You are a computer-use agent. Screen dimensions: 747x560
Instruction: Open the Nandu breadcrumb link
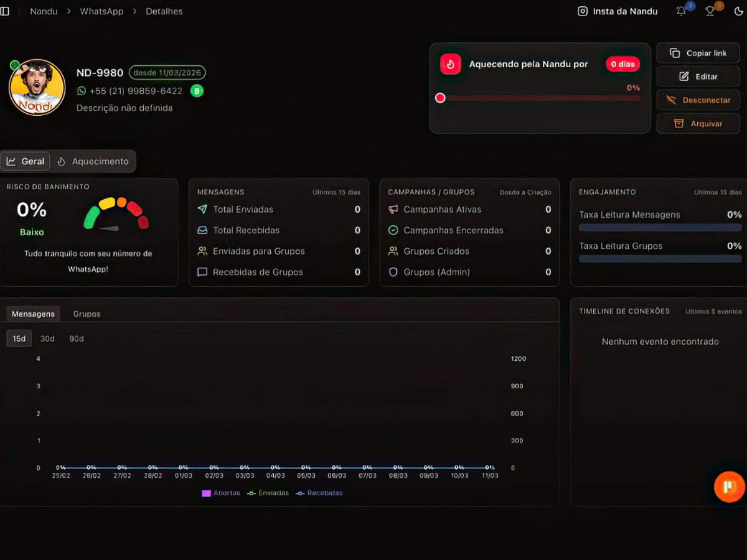44,11
